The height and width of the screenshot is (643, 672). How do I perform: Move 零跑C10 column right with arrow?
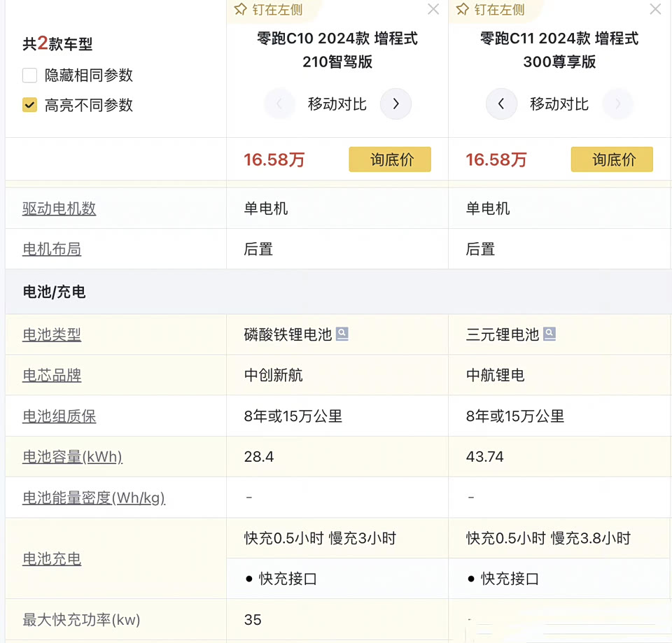click(x=395, y=104)
